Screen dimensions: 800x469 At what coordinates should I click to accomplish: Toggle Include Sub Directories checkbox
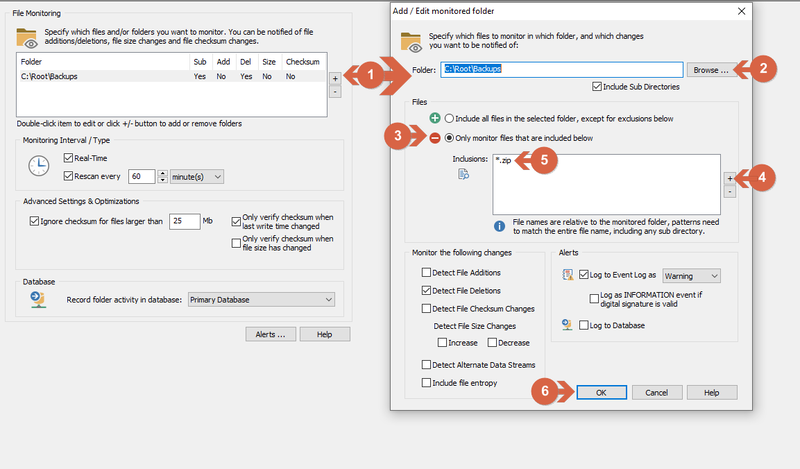[x=596, y=87]
